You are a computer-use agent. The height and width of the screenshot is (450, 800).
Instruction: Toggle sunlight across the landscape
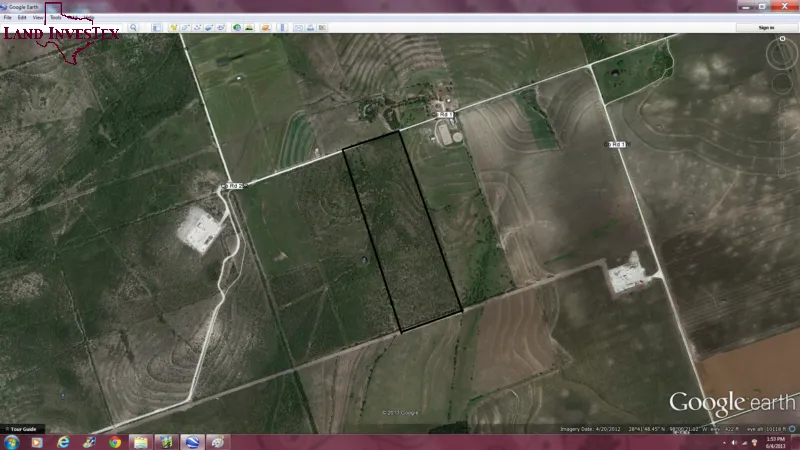(249, 27)
